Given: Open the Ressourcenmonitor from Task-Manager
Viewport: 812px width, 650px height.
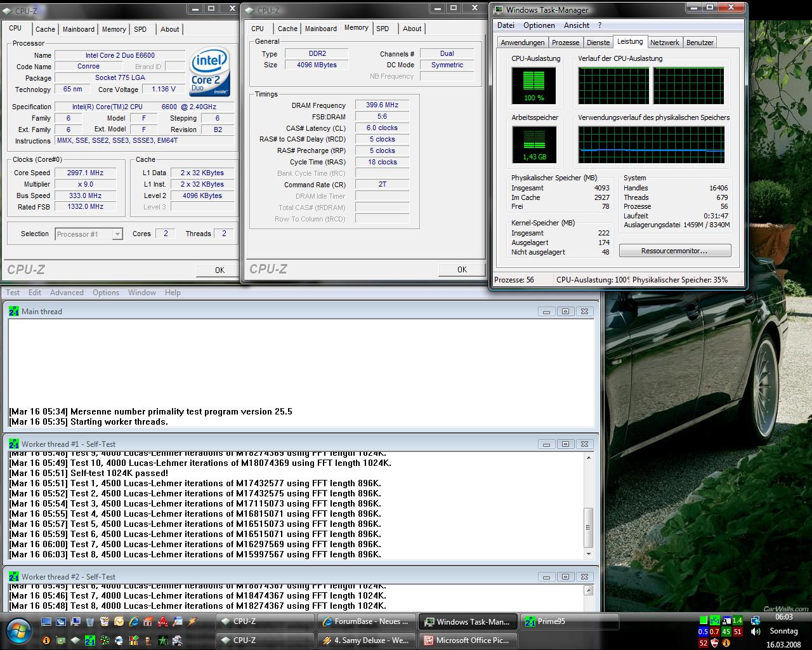Looking at the screenshot, I should pos(675,251).
